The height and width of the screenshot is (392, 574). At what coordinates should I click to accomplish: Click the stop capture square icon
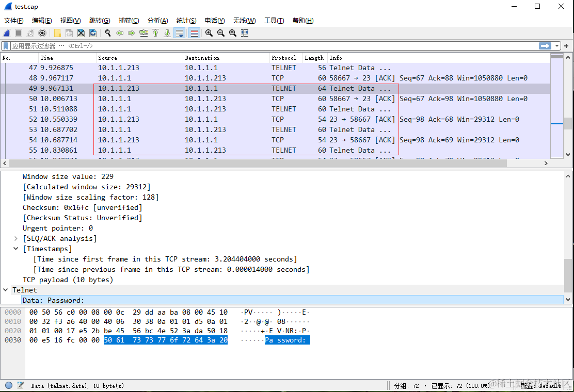point(19,34)
